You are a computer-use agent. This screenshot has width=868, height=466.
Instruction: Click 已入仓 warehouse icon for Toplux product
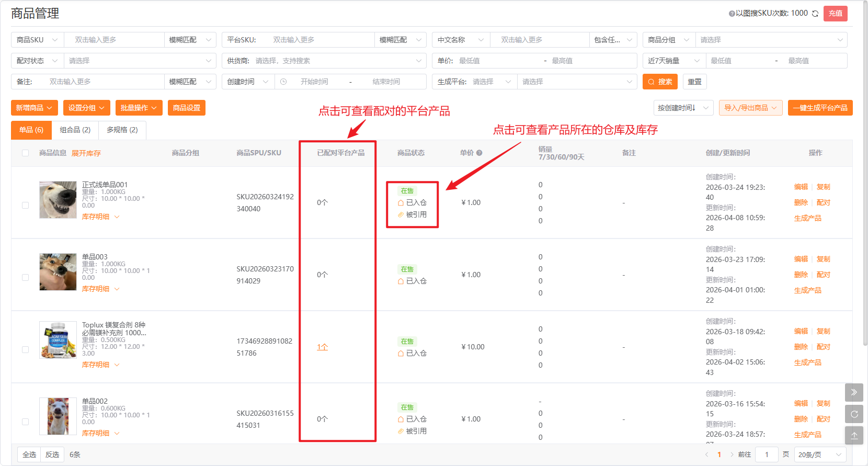(x=401, y=353)
